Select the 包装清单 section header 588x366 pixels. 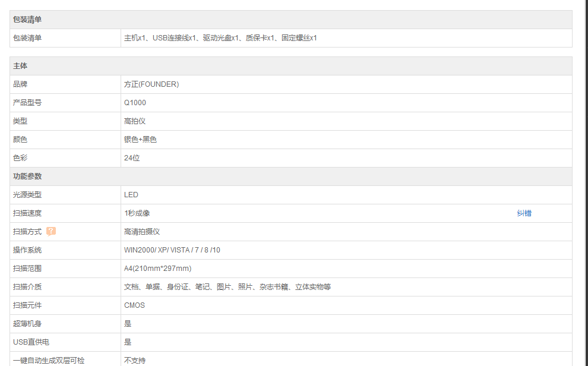291,20
